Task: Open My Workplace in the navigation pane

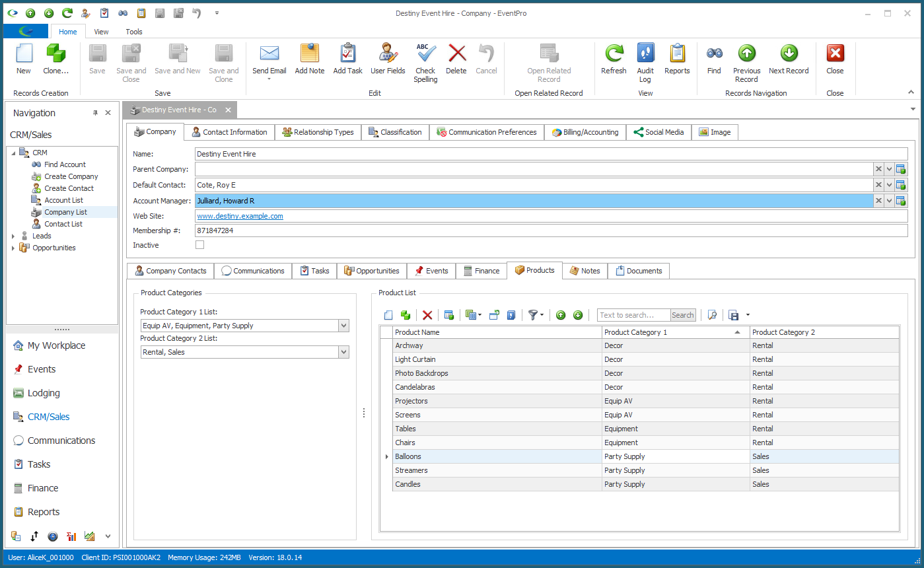Action: coord(56,345)
